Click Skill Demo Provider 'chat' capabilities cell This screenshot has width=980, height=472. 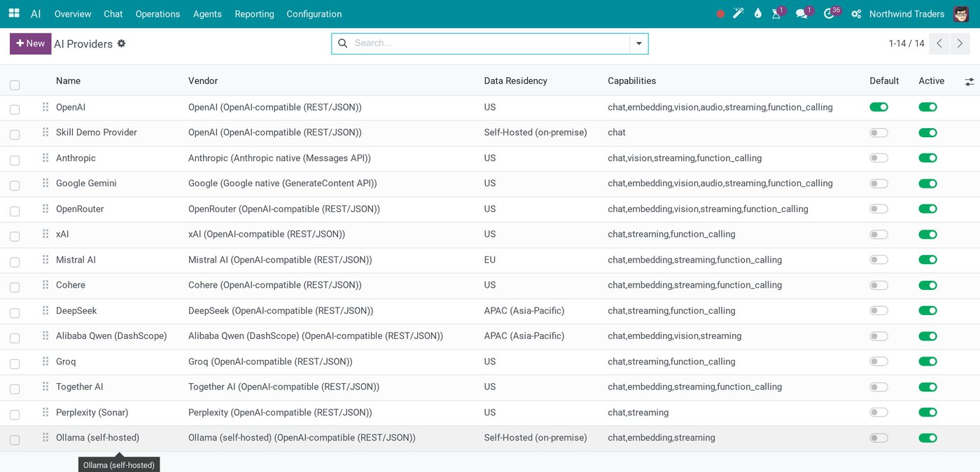coord(617,132)
